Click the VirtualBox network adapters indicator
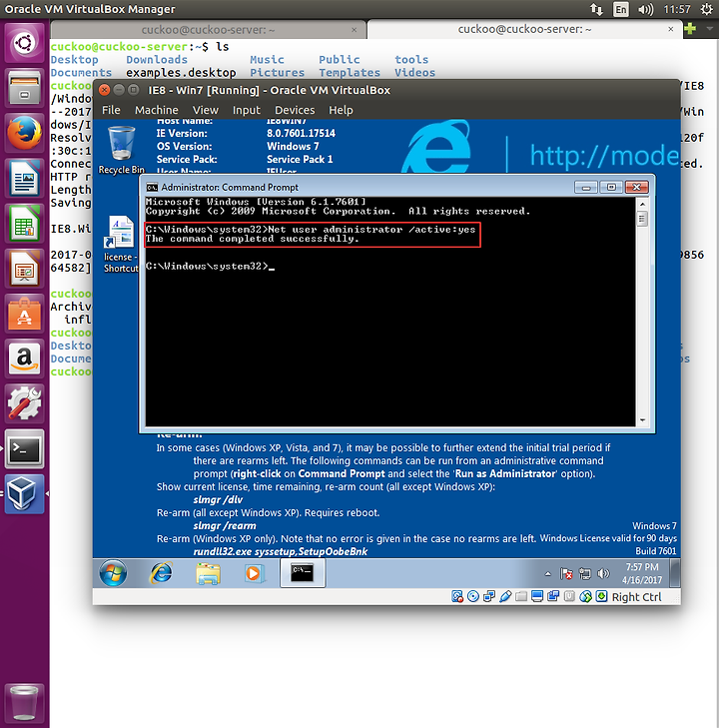This screenshot has height=728, width=719. pos(489,596)
